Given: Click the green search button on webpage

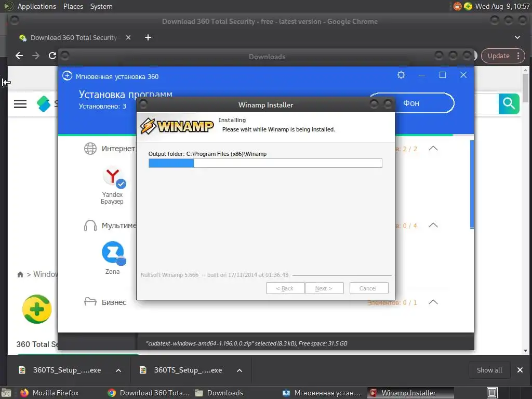Looking at the screenshot, I should coord(509,103).
